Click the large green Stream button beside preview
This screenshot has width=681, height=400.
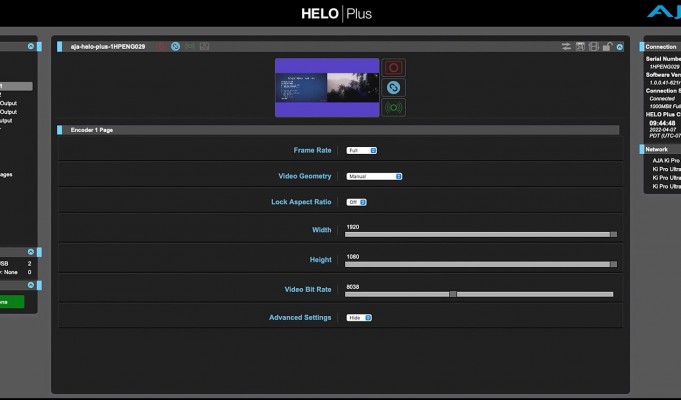393,107
